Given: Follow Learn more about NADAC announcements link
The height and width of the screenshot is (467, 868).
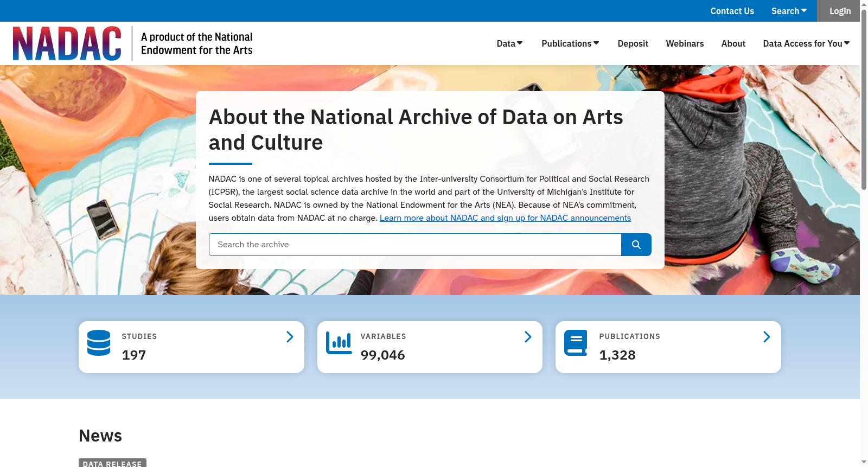Looking at the screenshot, I should pos(505,218).
